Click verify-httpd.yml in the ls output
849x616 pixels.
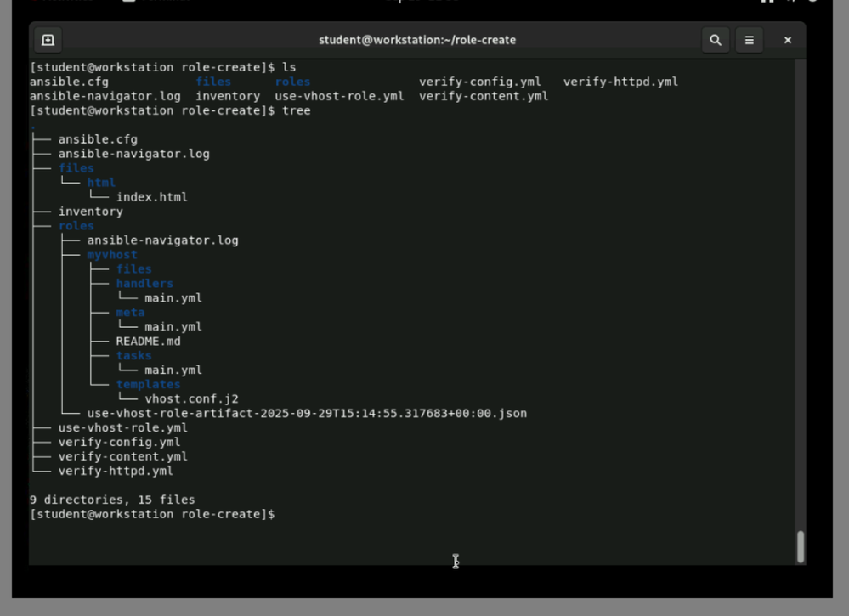click(x=620, y=82)
